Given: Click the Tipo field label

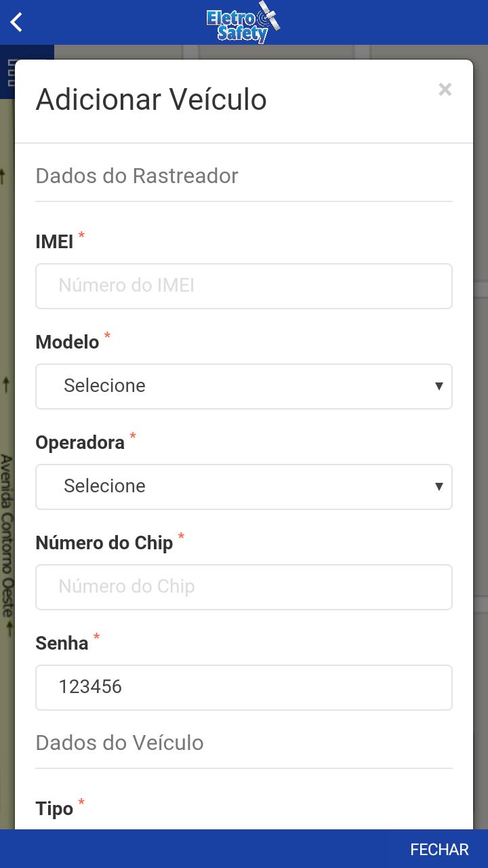Looking at the screenshot, I should (x=54, y=808).
